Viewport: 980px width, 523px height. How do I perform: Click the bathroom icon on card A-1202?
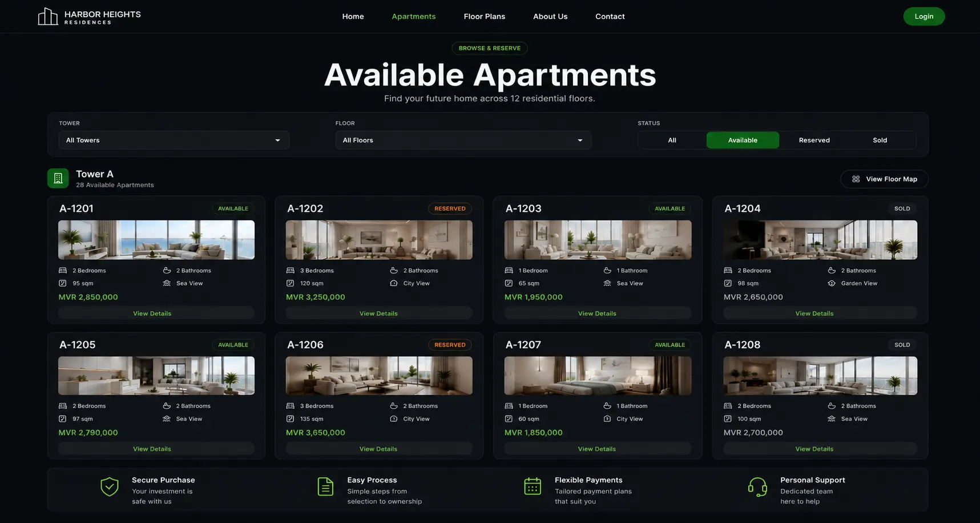(x=394, y=271)
